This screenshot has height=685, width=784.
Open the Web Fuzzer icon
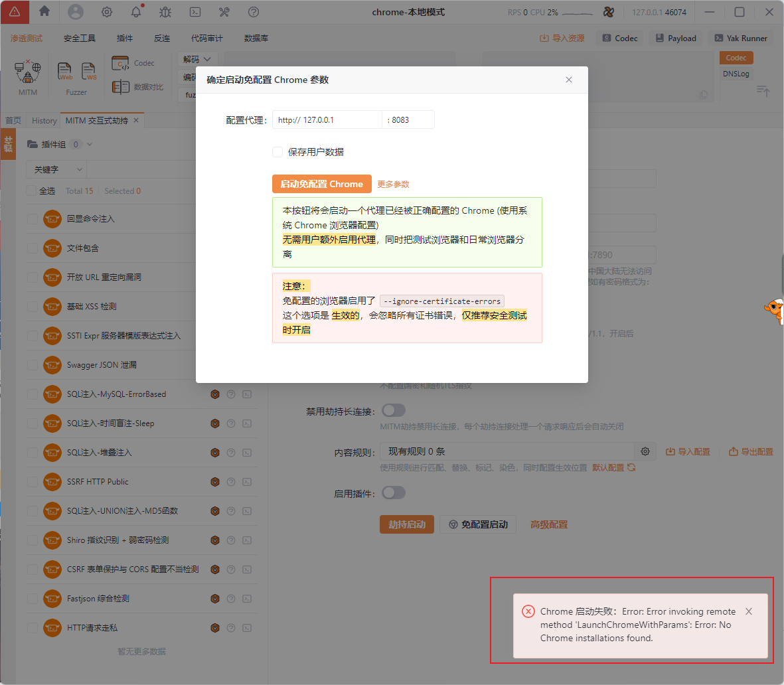(64, 72)
